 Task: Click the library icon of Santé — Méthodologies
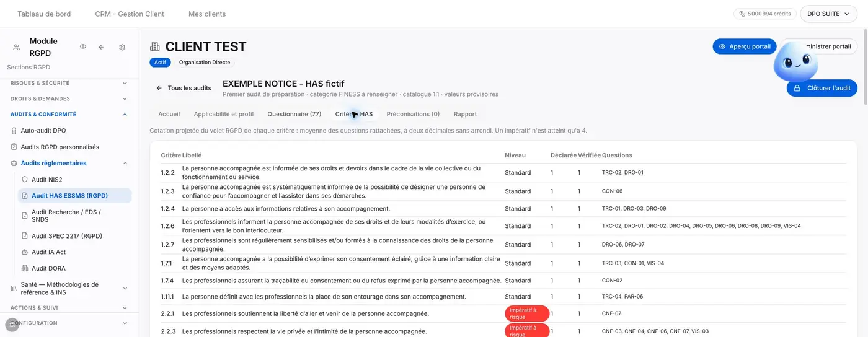14,289
